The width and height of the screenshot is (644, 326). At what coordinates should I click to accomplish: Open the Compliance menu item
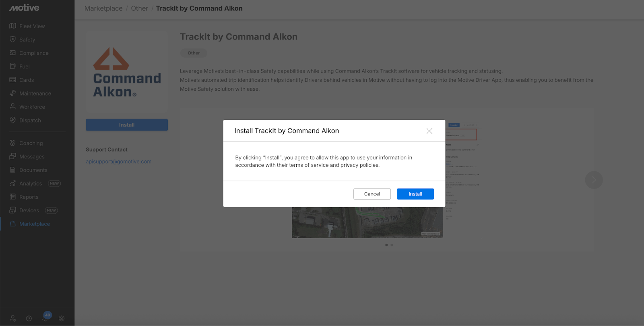[x=34, y=53]
